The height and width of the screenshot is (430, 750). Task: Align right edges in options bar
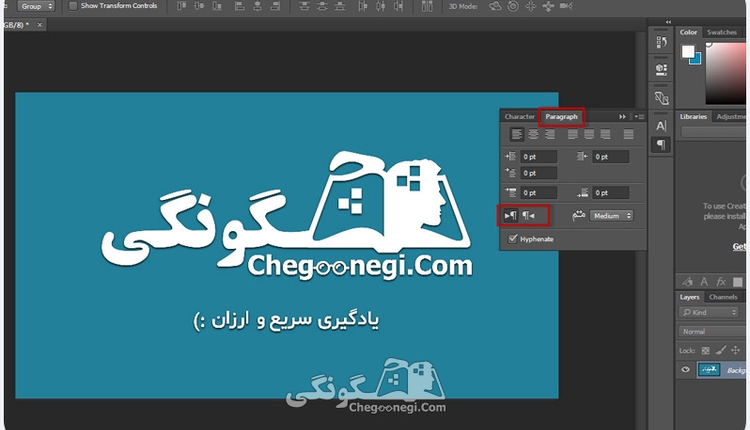pos(275,6)
